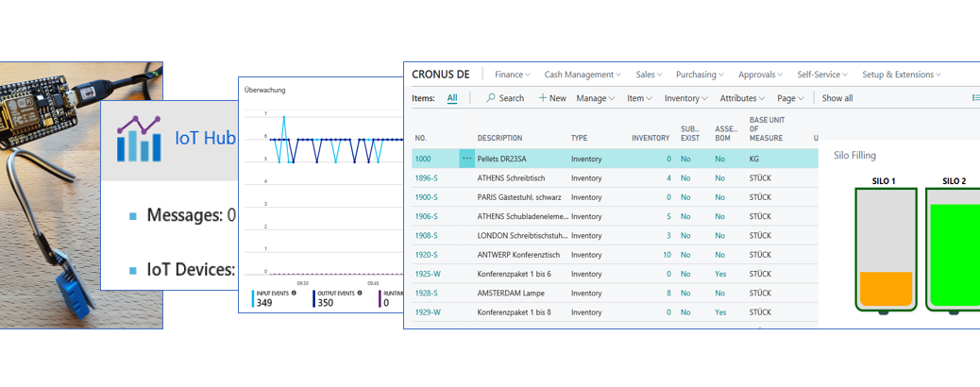Click inventory value 4 for ATHENS Schreibtisch
This screenshot has height=387, width=980.
668,178
